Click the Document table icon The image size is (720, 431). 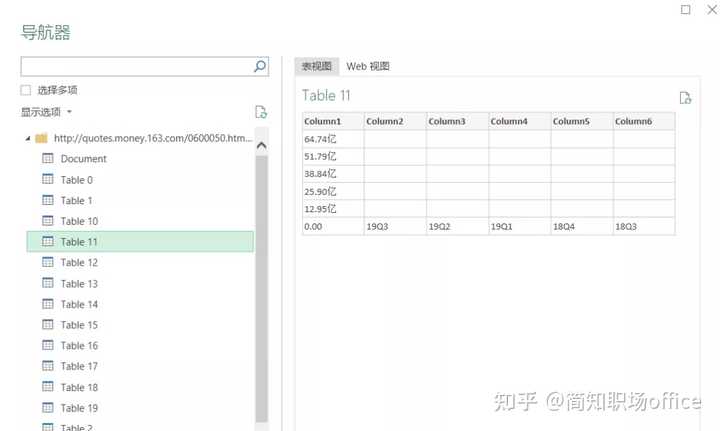[x=48, y=158]
